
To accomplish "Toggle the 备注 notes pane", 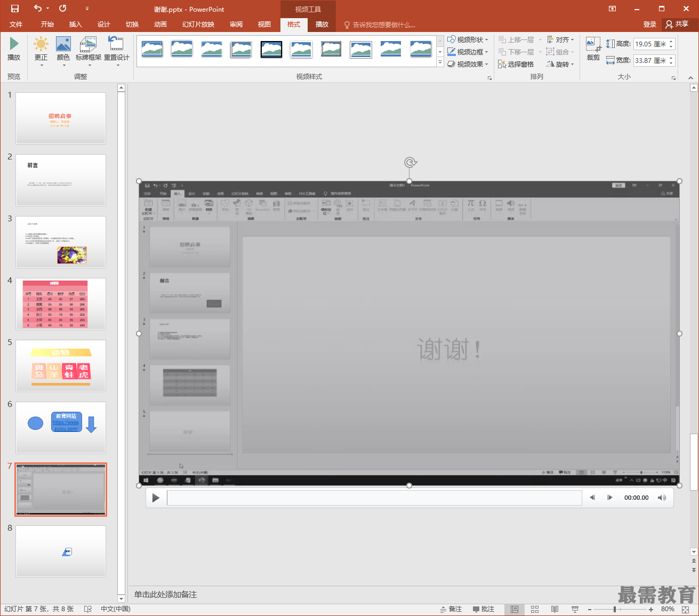I will point(451,609).
